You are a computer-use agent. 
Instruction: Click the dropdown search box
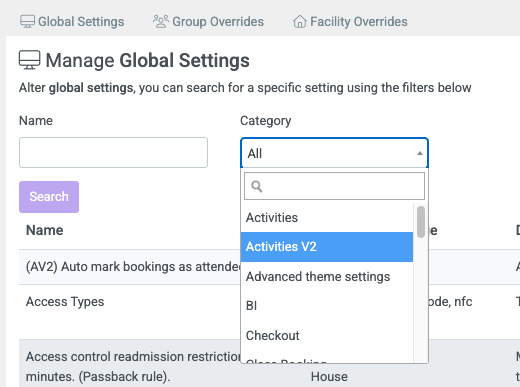[334, 186]
